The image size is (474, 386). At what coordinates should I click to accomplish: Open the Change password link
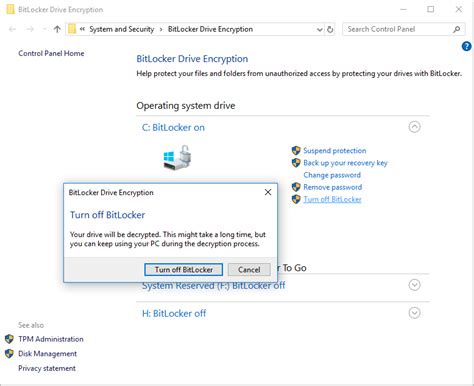(x=332, y=175)
